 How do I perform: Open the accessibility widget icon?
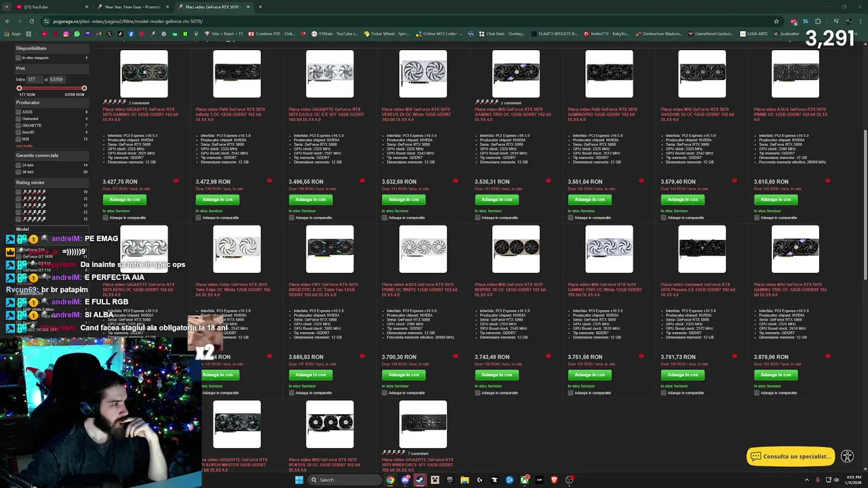tap(847, 456)
